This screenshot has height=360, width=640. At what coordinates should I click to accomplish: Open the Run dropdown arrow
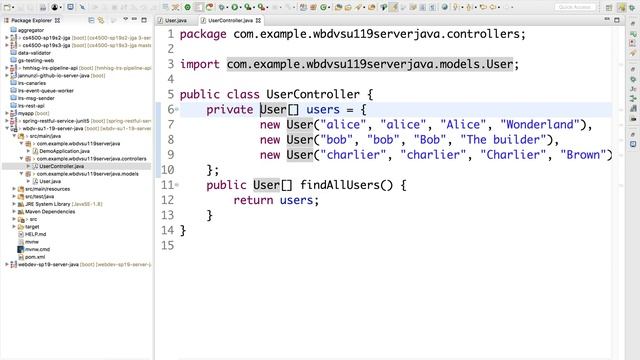pos(241,7)
